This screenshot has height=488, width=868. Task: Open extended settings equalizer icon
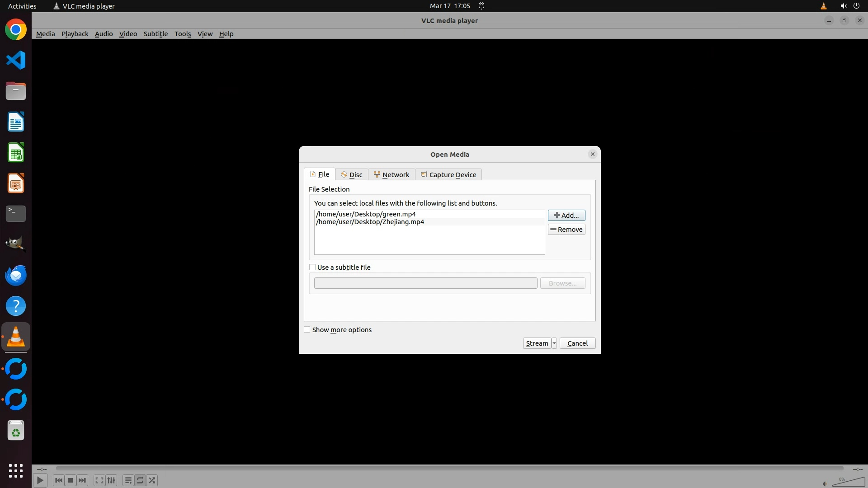click(111, 480)
